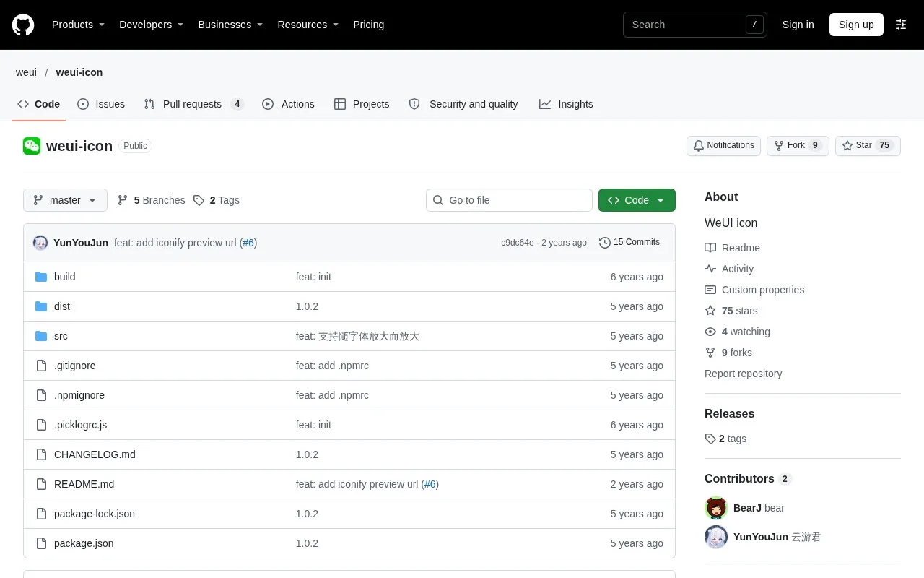924x578 pixels.
Task: Switch to the Pull requests tab
Action: [193, 104]
